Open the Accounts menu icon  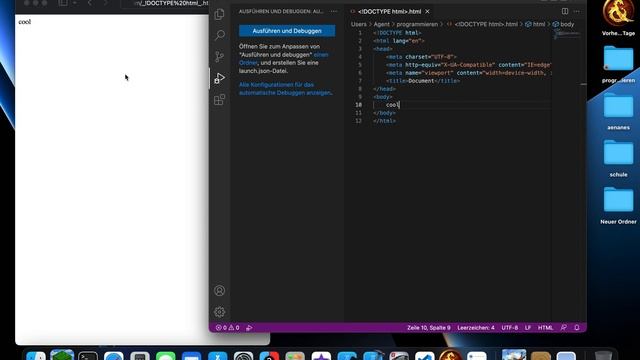pos(220,291)
